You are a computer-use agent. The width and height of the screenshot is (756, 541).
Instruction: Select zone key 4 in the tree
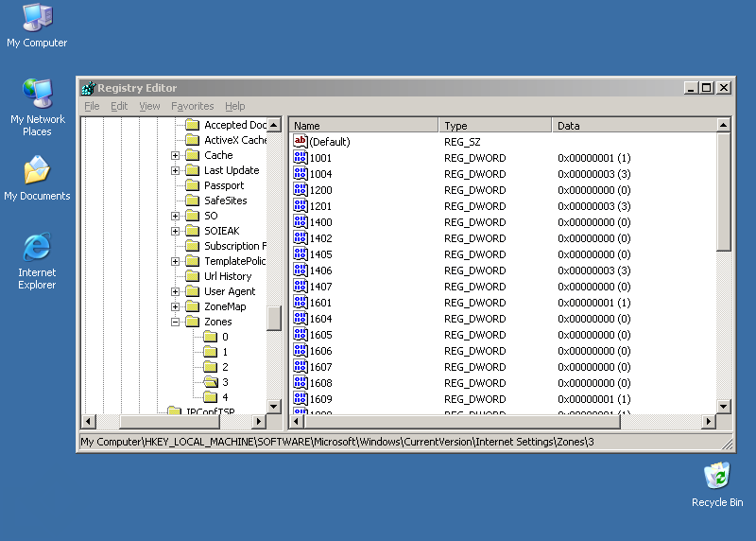pos(225,397)
